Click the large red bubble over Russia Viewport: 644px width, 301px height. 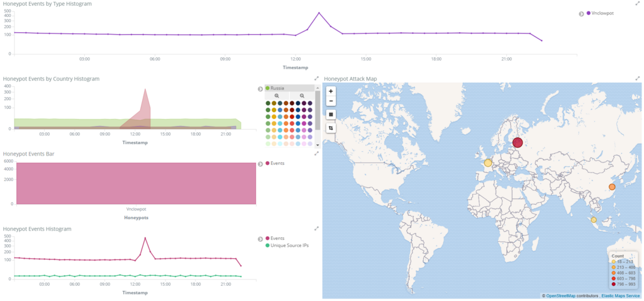pos(518,143)
